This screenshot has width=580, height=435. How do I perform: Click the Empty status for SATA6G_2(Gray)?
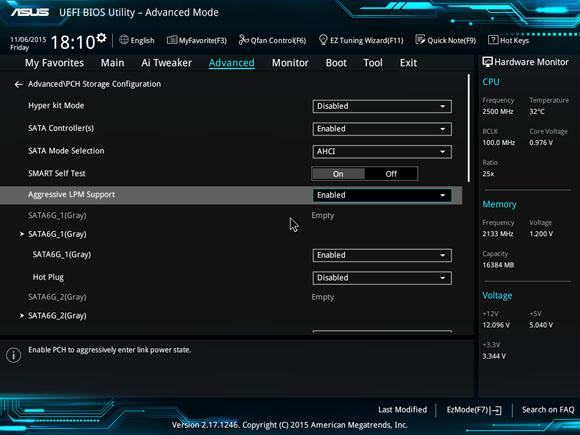click(x=323, y=297)
